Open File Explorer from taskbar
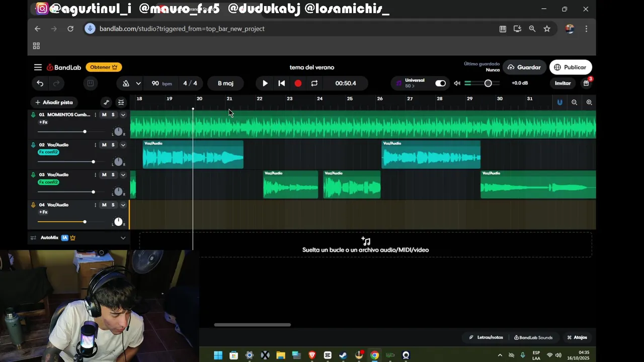 pyautogui.click(x=281, y=355)
